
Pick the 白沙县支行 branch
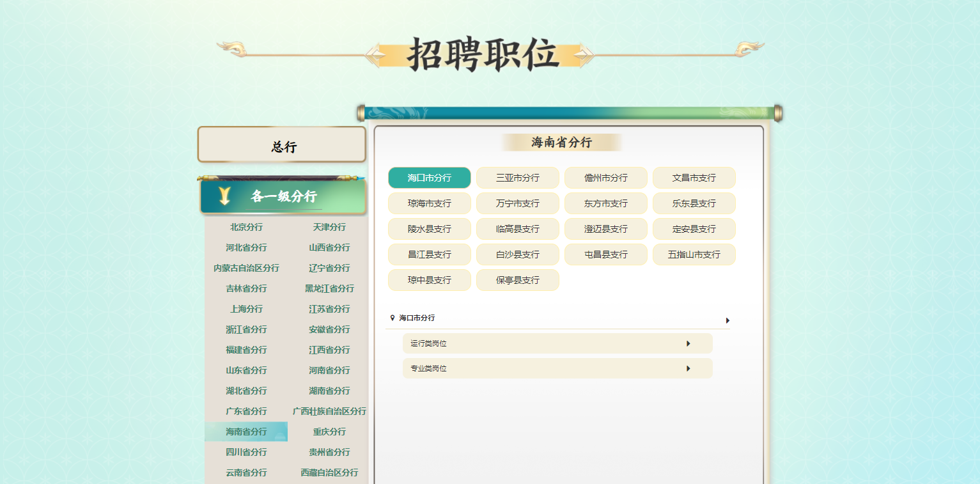(x=518, y=254)
